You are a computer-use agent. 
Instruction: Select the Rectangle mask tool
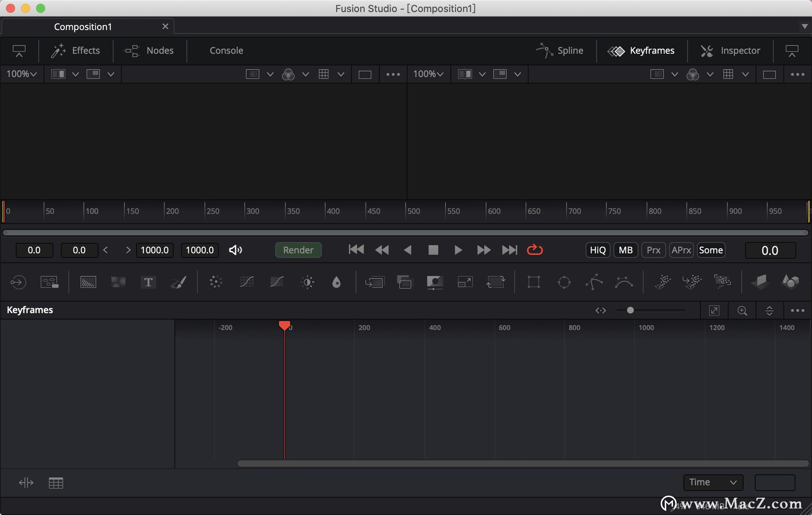pyautogui.click(x=534, y=282)
